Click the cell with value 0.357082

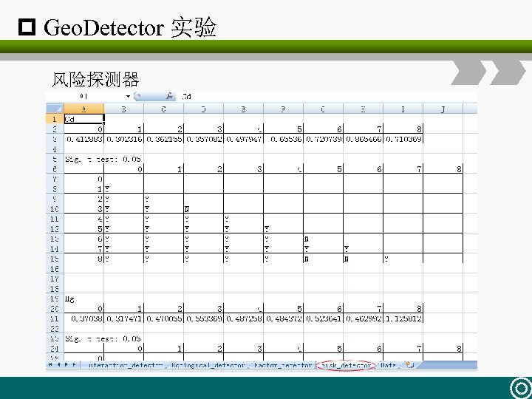[x=204, y=139]
